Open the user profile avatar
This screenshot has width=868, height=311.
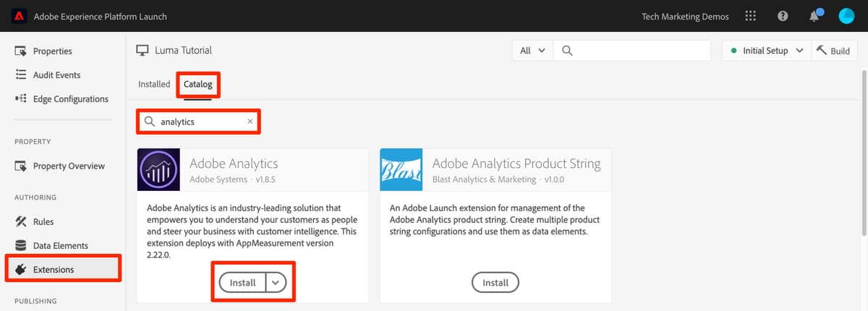[x=846, y=16]
